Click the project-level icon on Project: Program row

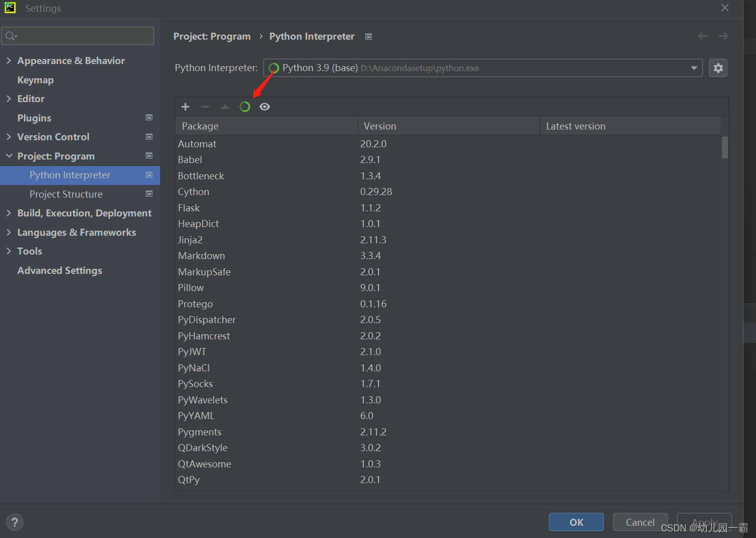tap(149, 155)
